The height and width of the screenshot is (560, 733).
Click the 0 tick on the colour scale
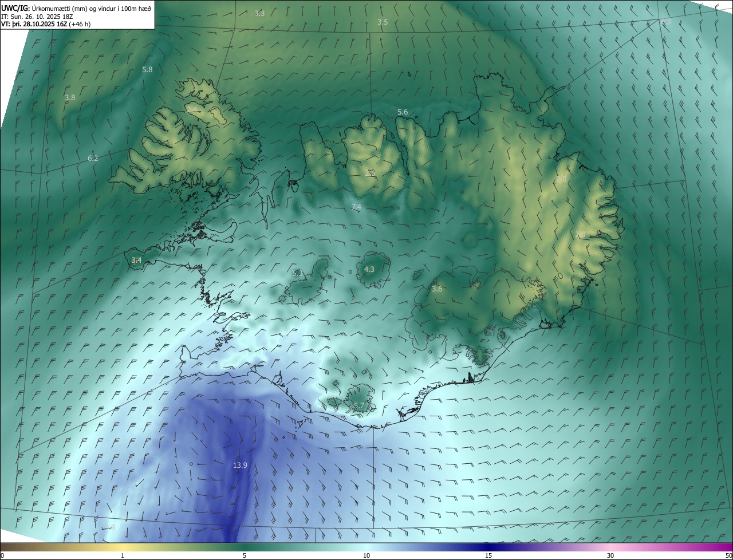pyautogui.click(x=2, y=555)
